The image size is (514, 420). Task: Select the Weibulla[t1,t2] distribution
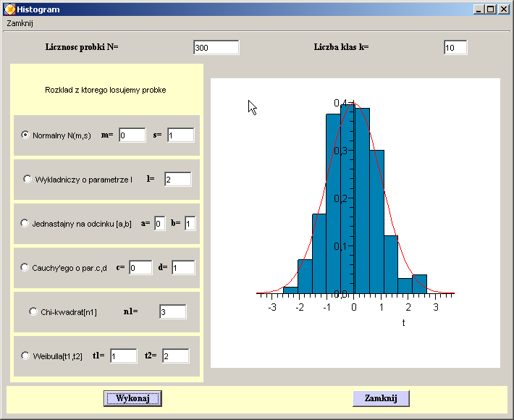(x=26, y=356)
